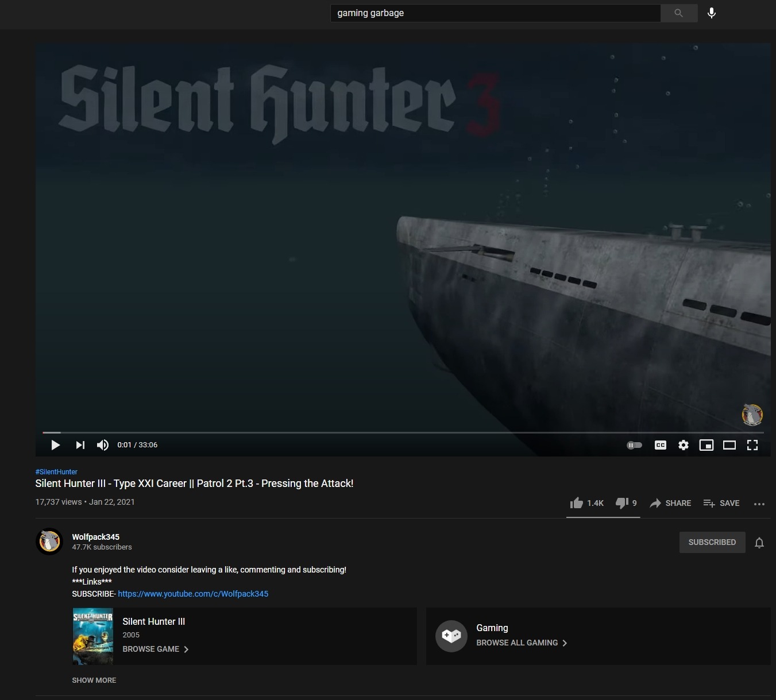The width and height of the screenshot is (776, 700).
Task: Click the 0:01 / 33:06 time display
Action: (137, 445)
